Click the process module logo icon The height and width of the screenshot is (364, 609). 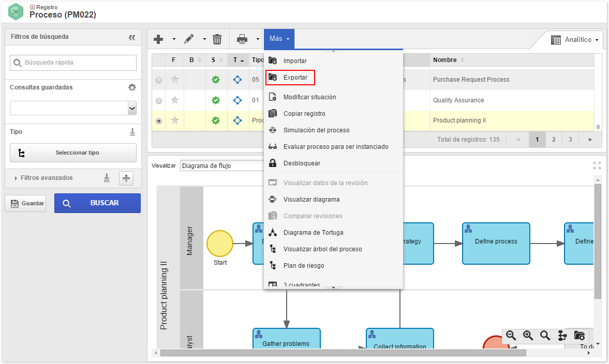(x=16, y=11)
